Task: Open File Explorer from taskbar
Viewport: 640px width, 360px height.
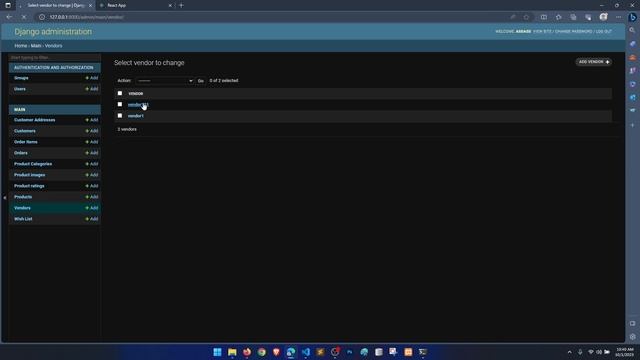Action: click(232, 352)
